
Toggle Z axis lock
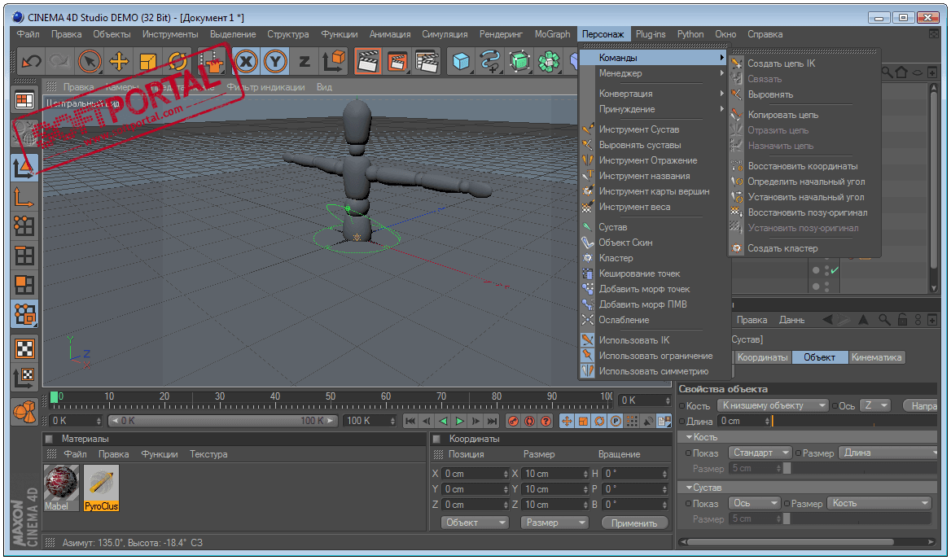click(x=305, y=61)
